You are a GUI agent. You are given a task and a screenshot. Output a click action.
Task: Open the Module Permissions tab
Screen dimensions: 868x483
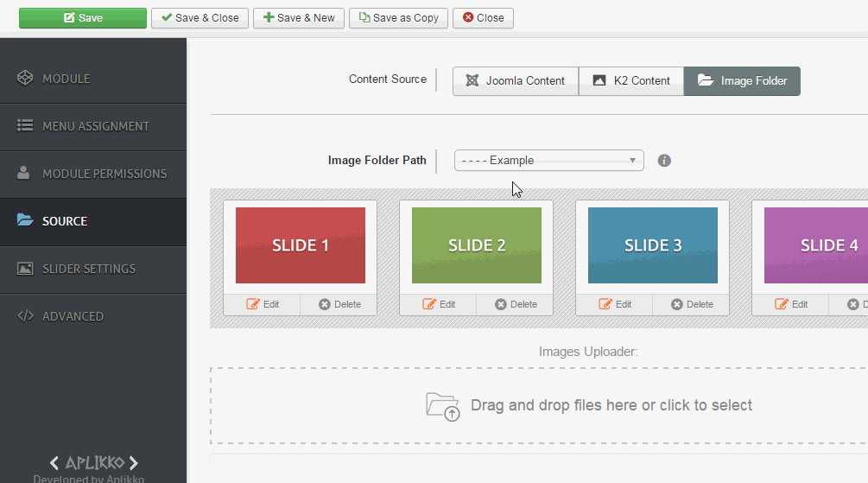[x=104, y=174]
